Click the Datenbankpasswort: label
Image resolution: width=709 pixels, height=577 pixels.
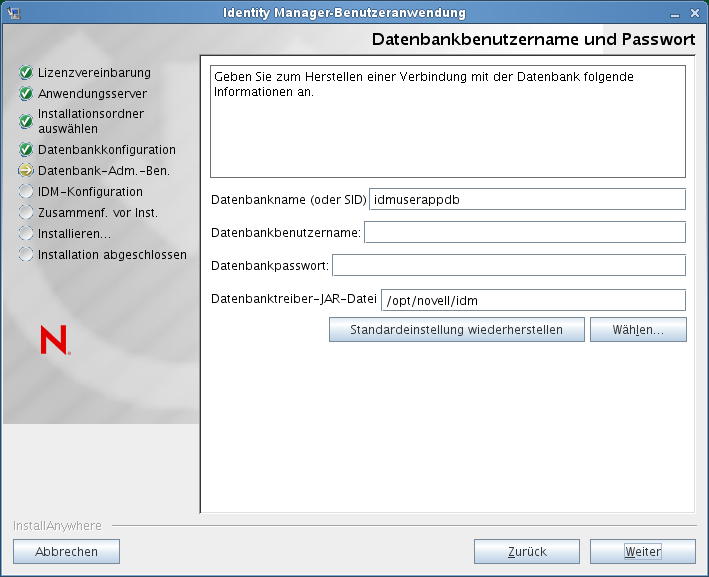tap(270, 266)
